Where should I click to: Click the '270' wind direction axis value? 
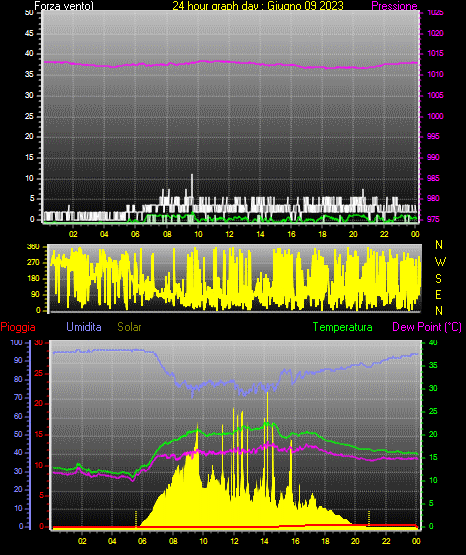(34, 262)
